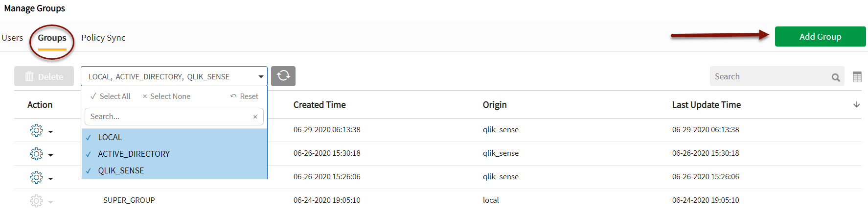Click the main Search input field
This screenshot has width=868, height=216.
(x=768, y=76)
